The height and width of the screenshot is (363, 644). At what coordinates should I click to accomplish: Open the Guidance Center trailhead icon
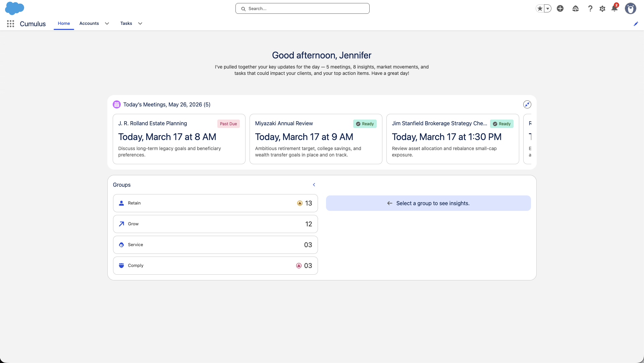click(576, 8)
